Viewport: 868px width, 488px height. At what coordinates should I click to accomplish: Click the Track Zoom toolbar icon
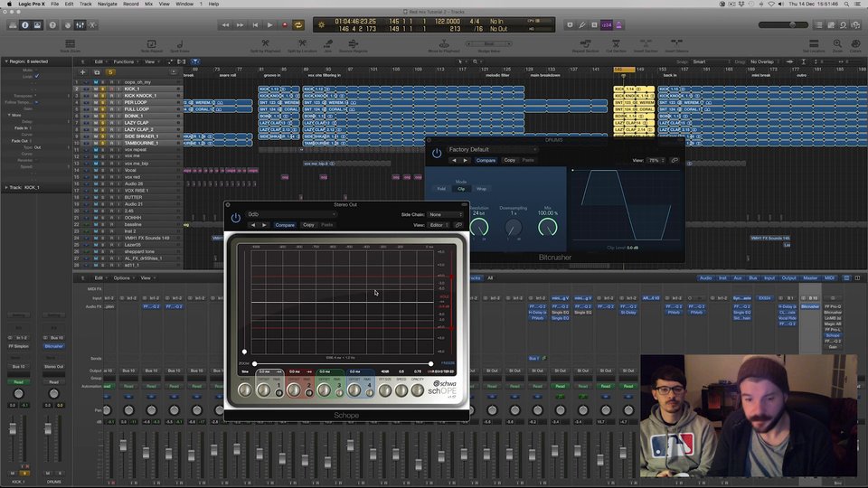(70, 45)
